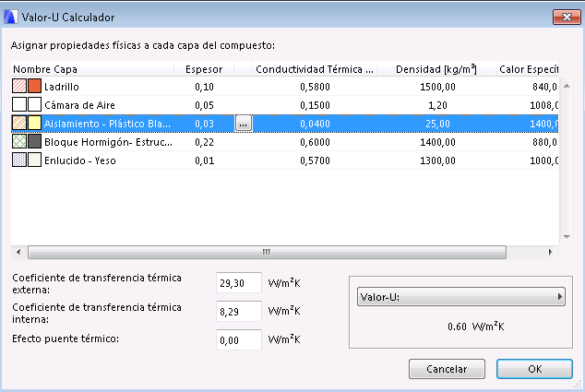Click the Aislamiento orange hatch pattern icon
The image size is (585, 392).
click(x=19, y=123)
